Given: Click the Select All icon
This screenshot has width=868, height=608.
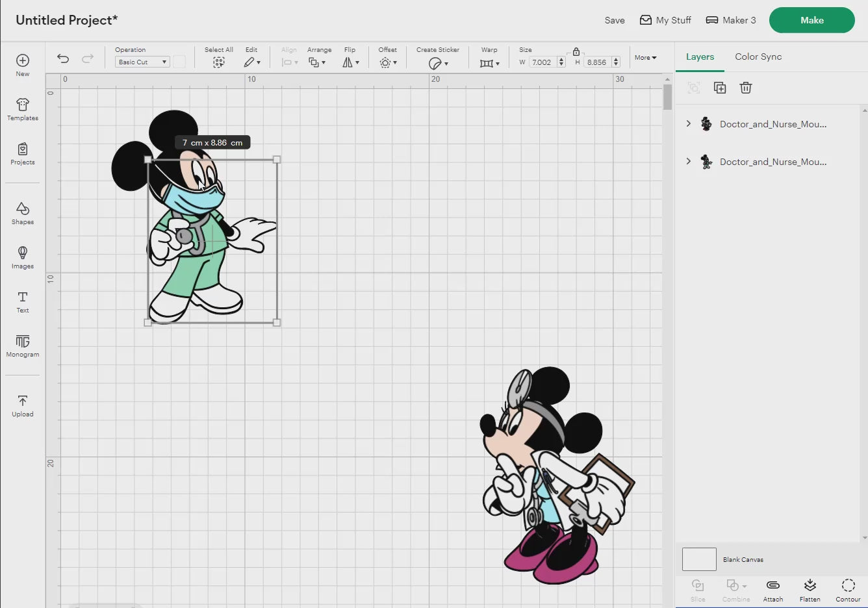Looking at the screenshot, I should (219, 62).
